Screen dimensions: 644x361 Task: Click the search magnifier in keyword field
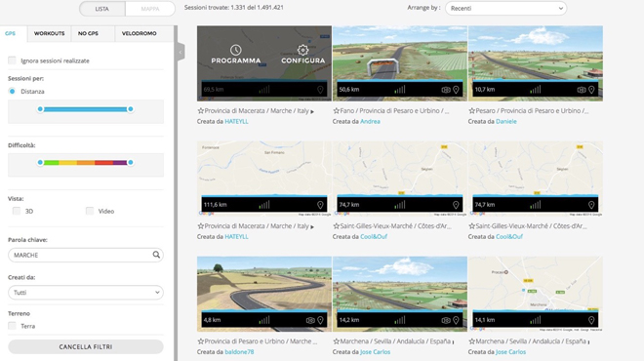(x=156, y=255)
